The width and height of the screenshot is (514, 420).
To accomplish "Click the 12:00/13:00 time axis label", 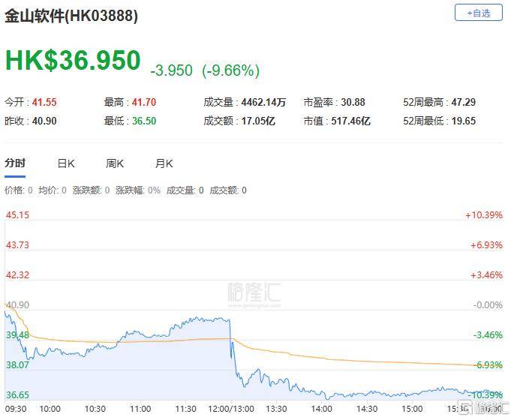I will (x=231, y=409).
